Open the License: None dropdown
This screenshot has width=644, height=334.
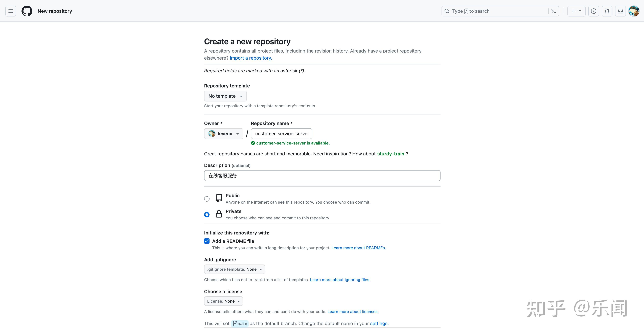click(x=223, y=301)
